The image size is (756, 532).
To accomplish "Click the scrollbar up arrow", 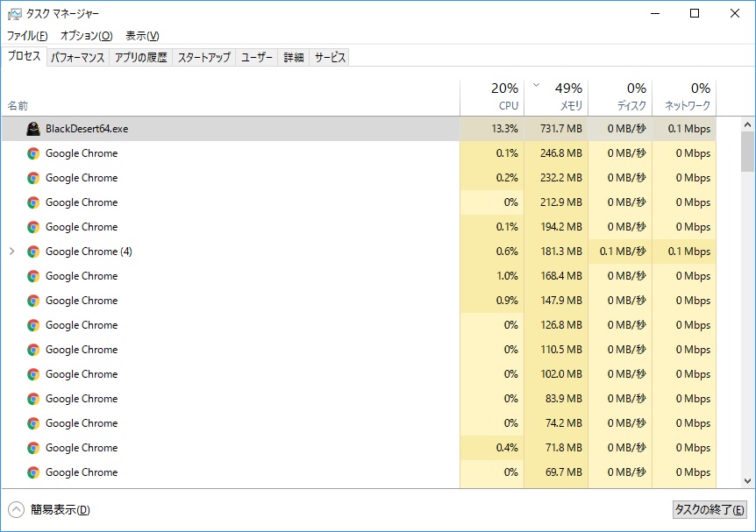I will click(747, 124).
